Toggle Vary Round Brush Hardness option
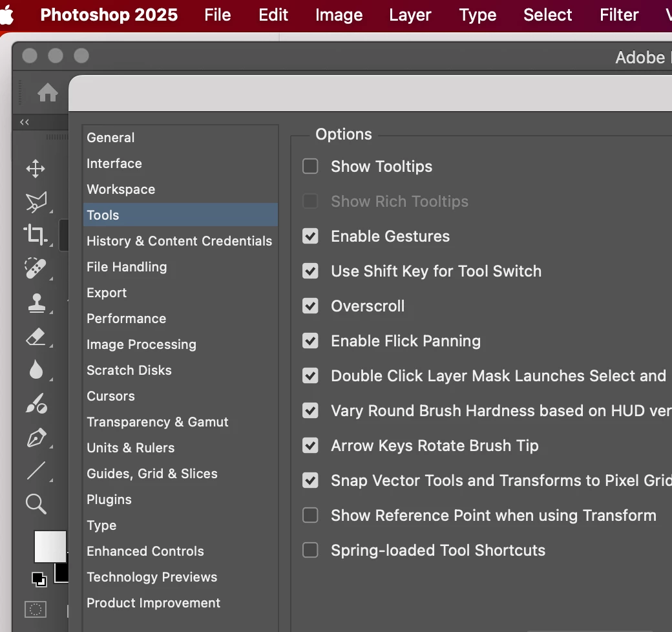Image resolution: width=672 pixels, height=632 pixels. pyautogui.click(x=310, y=410)
